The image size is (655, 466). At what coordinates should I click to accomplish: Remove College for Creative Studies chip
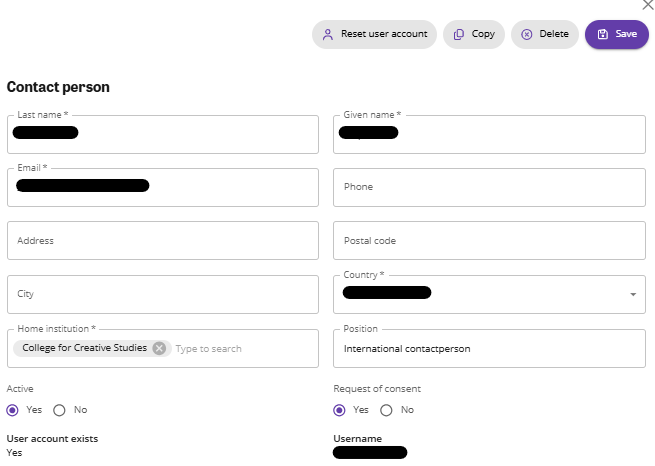click(x=159, y=348)
